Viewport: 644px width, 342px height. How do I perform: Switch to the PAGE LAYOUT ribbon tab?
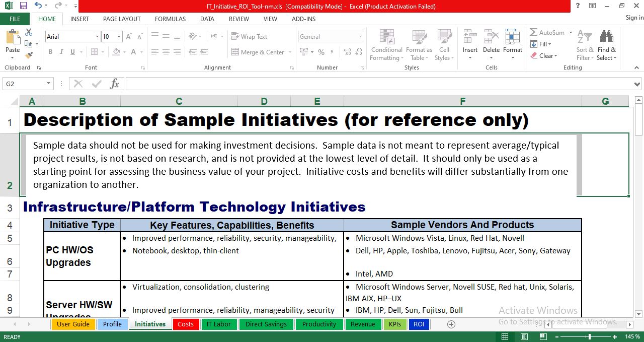click(122, 19)
